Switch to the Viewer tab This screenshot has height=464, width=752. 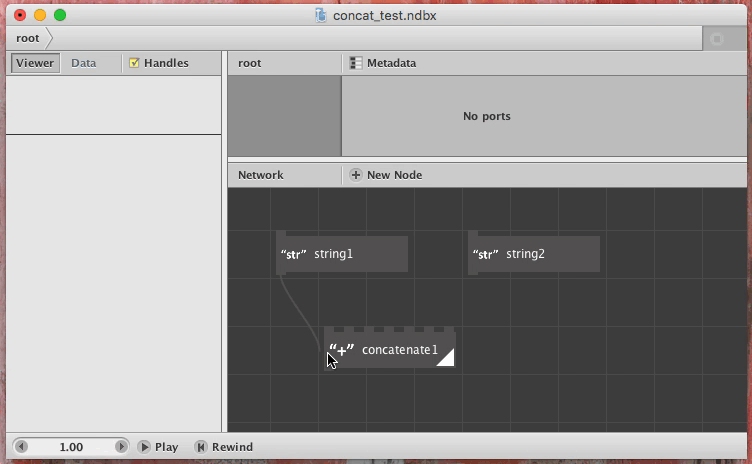[x=35, y=63]
